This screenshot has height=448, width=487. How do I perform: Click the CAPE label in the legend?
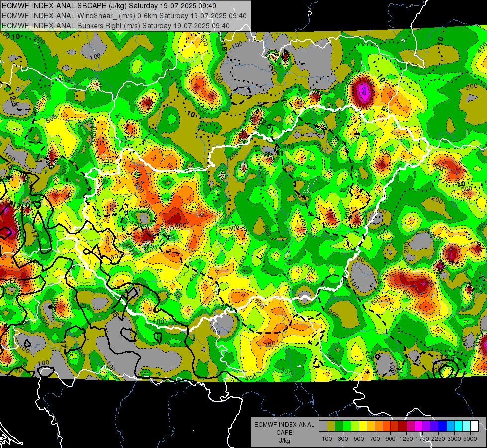284,432
